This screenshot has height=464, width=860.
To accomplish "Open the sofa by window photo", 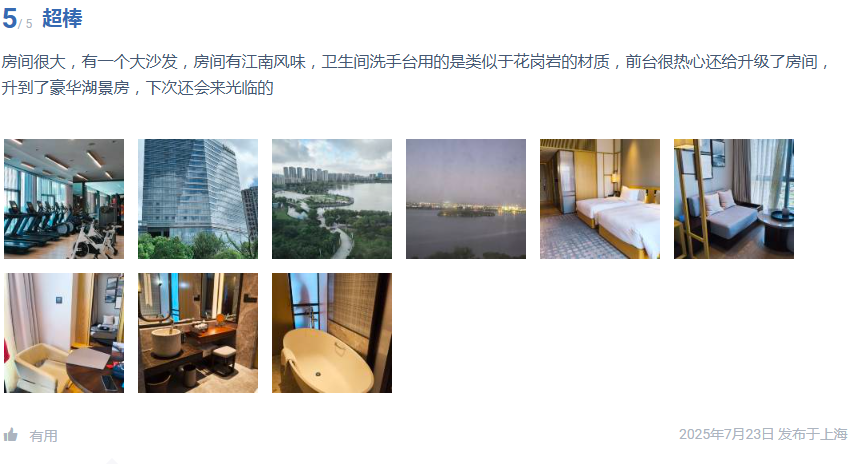I will [x=734, y=199].
